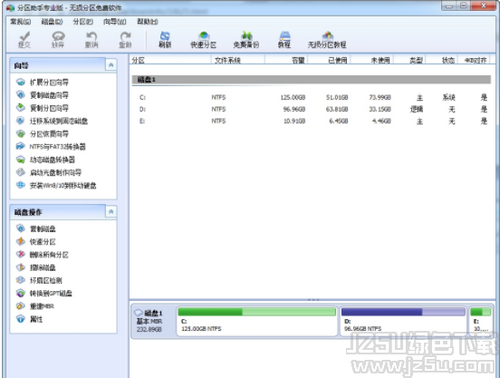
Task: Click D: blue usage bar in disk map
Action: click(x=403, y=312)
